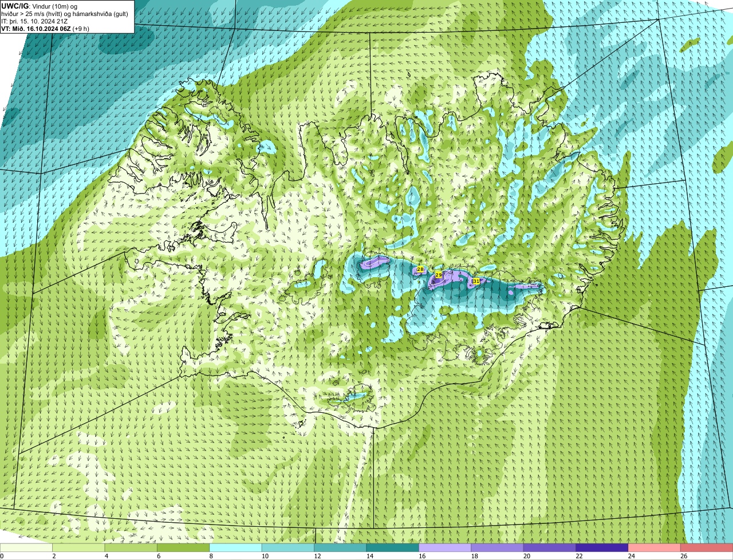Click the yellow gust label 28
This screenshot has width=733, height=560.
420,269
